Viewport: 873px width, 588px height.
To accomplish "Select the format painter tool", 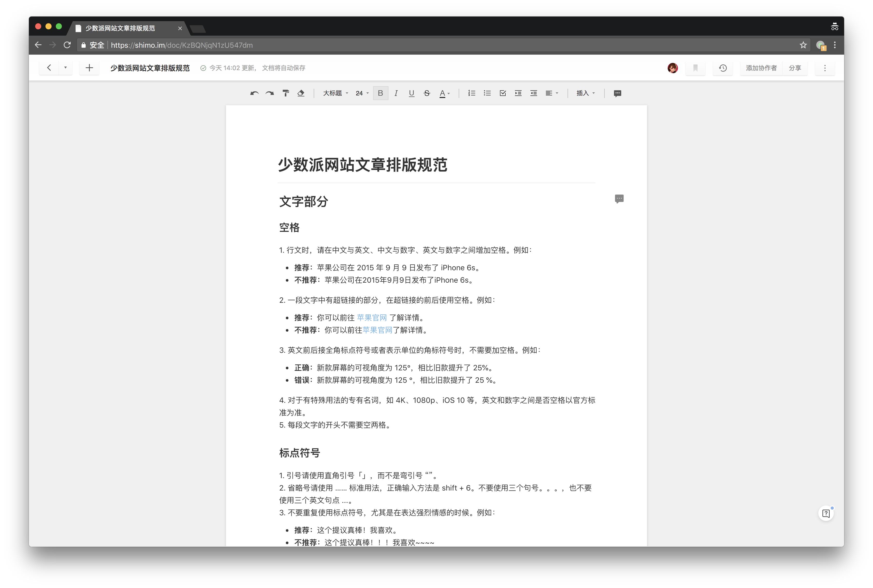I will (286, 93).
